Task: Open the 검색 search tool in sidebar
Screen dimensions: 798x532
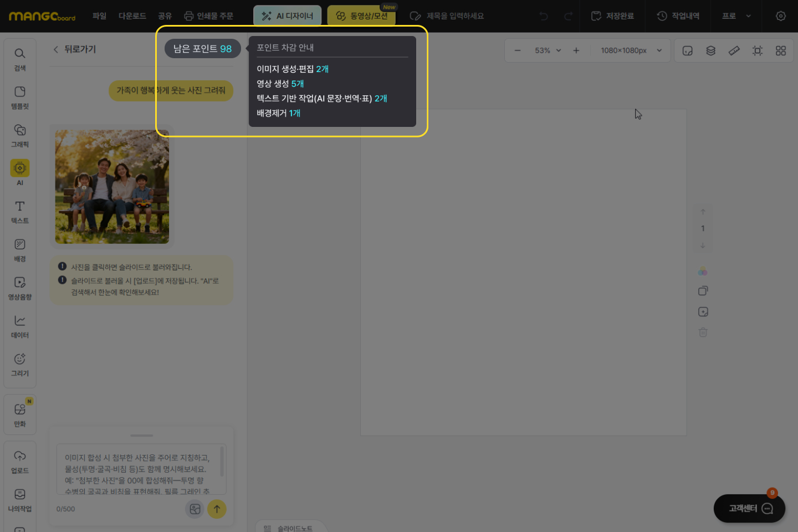Action: 20,59
